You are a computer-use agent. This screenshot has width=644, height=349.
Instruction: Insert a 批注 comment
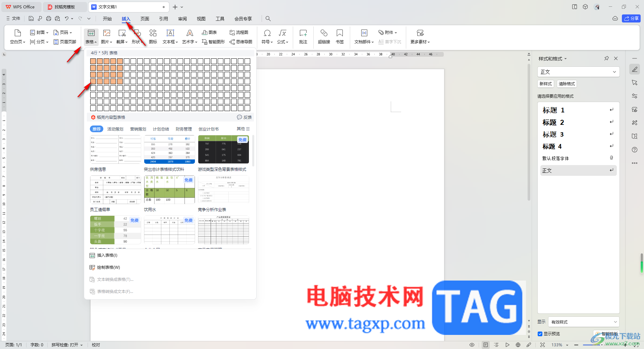(x=303, y=37)
